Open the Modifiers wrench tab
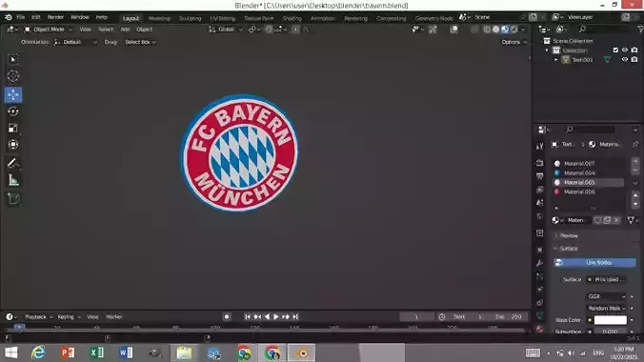644x362 pixels. click(x=539, y=263)
